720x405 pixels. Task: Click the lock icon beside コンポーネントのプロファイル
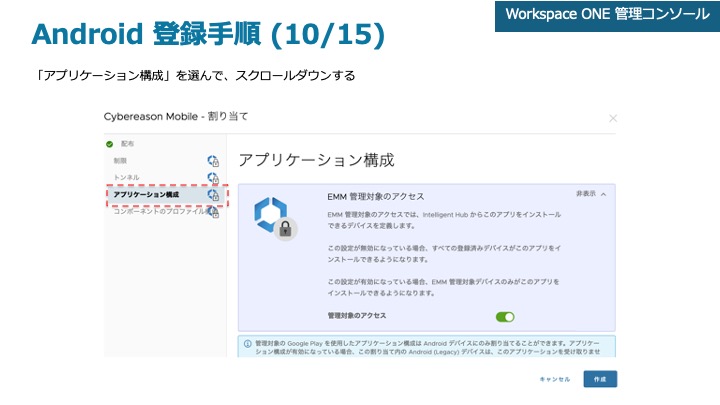click(x=213, y=212)
